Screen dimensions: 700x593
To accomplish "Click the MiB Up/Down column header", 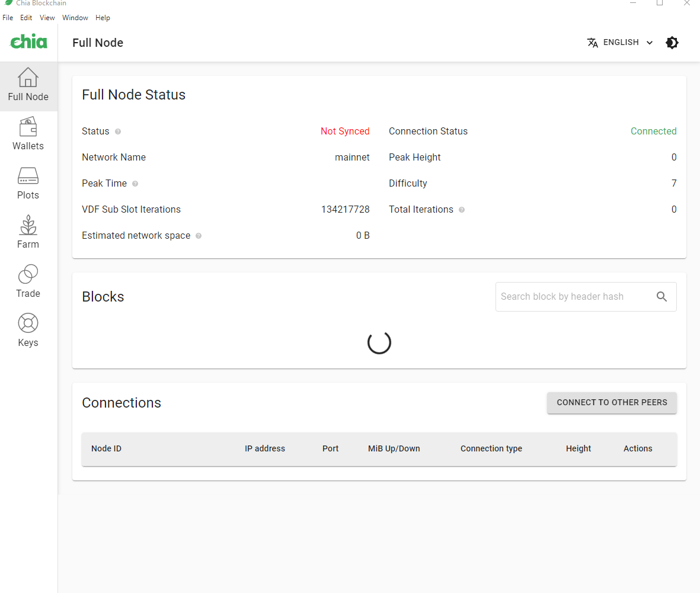I will pyautogui.click(x=394, y=448).
